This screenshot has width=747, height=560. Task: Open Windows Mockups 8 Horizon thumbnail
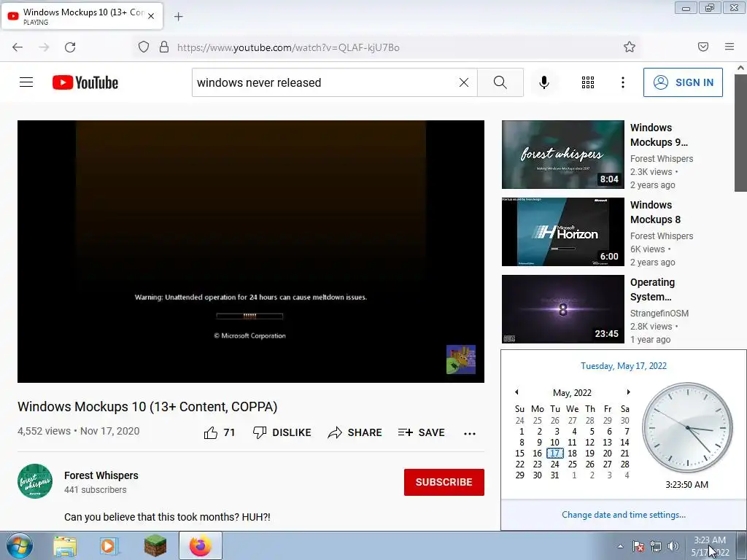coord(562,231)
